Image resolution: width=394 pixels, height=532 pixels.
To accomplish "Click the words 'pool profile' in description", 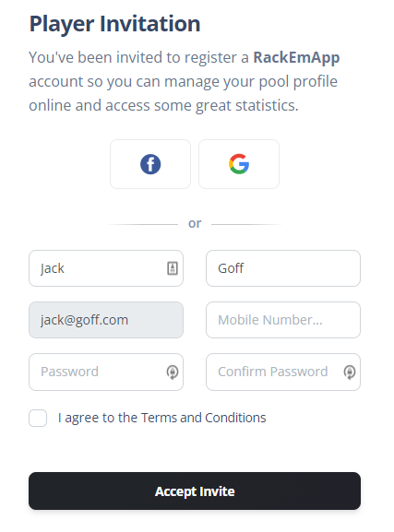I will coord(298,82).
